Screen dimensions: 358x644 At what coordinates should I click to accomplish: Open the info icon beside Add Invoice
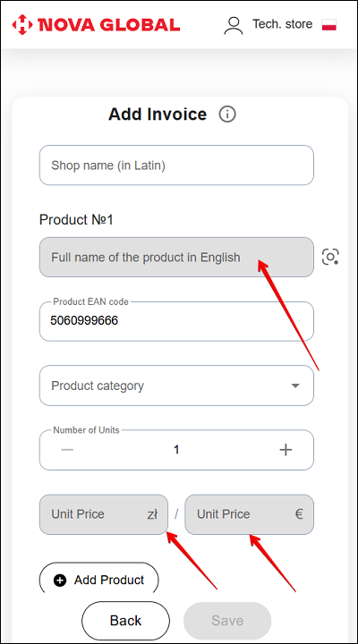tap(227, 114)
